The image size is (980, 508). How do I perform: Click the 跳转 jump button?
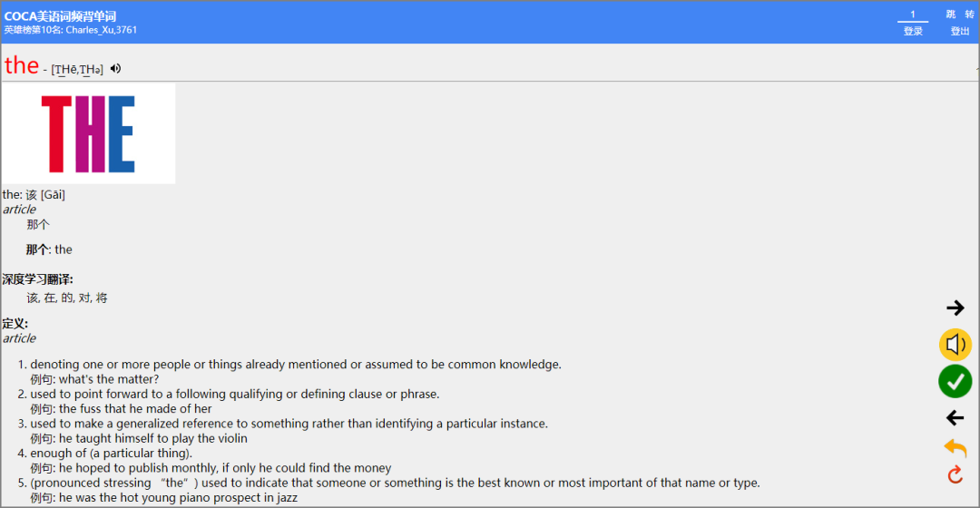pyautogui.click(x=960, y=15)
